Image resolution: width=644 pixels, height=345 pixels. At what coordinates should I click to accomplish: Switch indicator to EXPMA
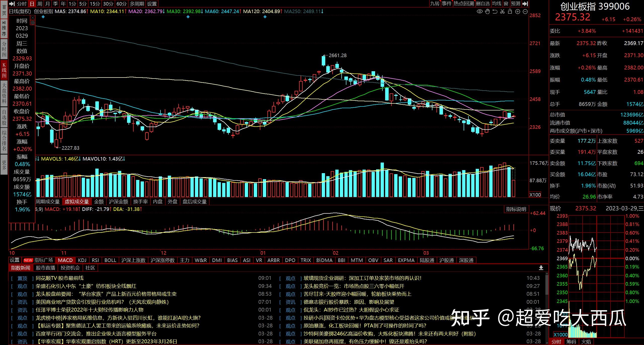[x=406, y=260]
